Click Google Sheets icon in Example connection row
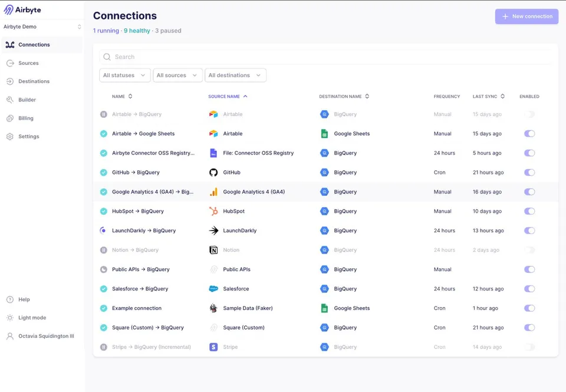 click(324, 308)
